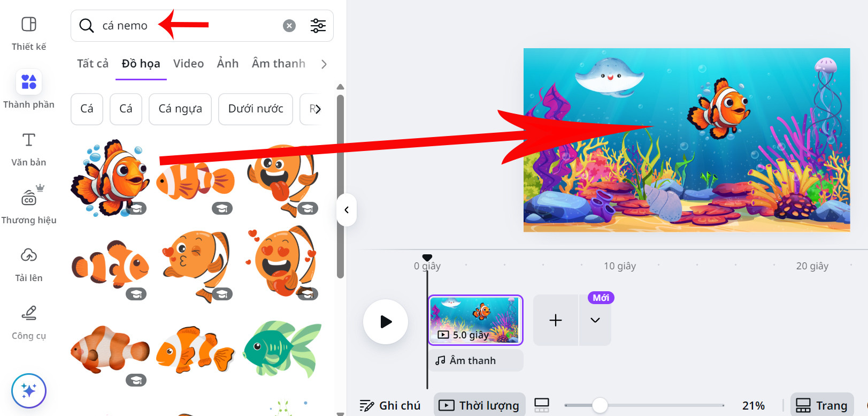Add the dark orange simple clownfish graphic

tap(111, 264)
